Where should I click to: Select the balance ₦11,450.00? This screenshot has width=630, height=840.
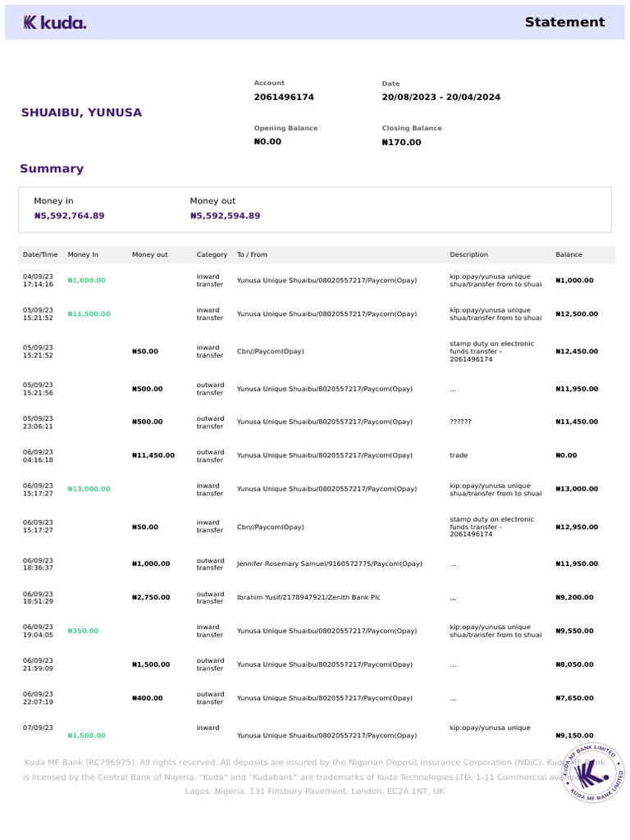pyautogui.click(x=577, y=422)
